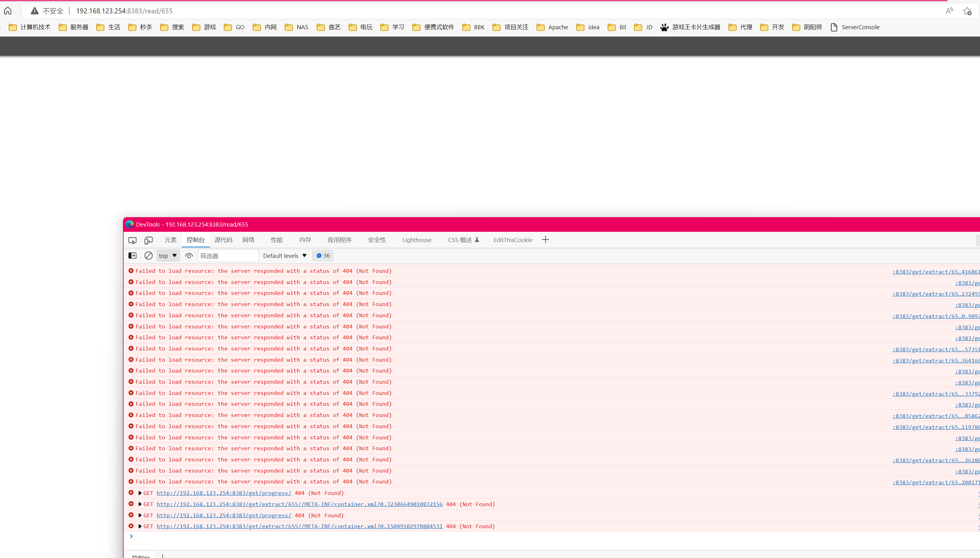Click the insecure connection warning icon
The image size is (980, 558).
click(34, 11)
